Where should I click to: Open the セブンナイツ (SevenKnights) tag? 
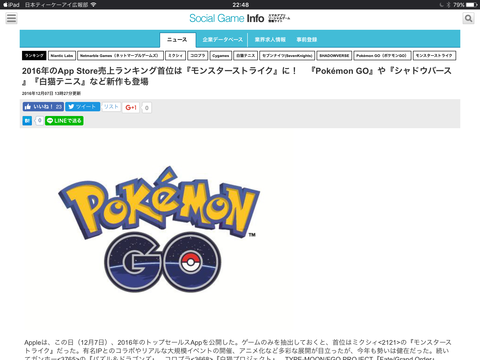click(x=287, y=56)
